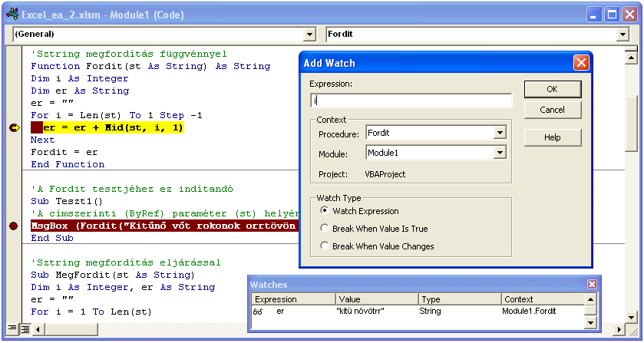Click the Context column header in Watches
This screenshot has height=343, width=644.
(543, 299)
